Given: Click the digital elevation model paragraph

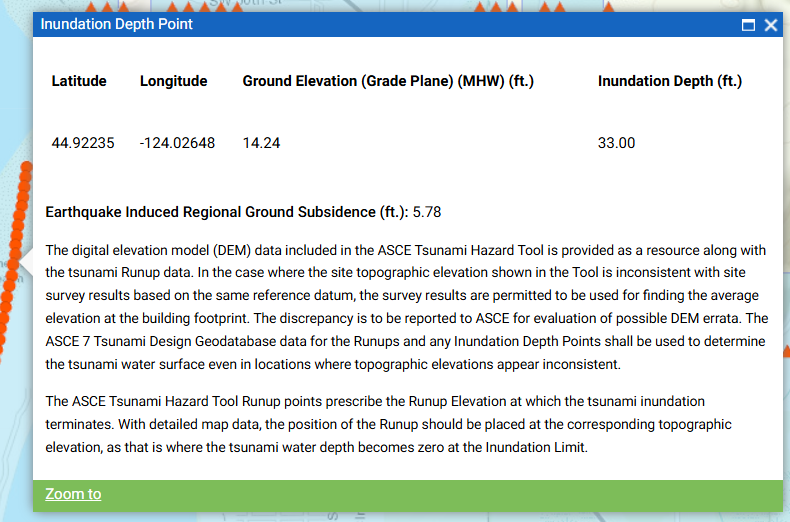Looking at the screenshot, I should (406, 307).
